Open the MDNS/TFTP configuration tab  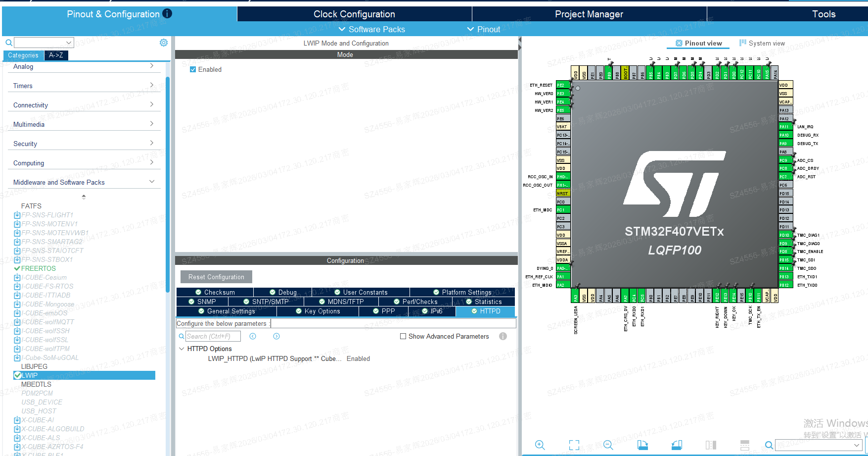[x=341, y=302]
